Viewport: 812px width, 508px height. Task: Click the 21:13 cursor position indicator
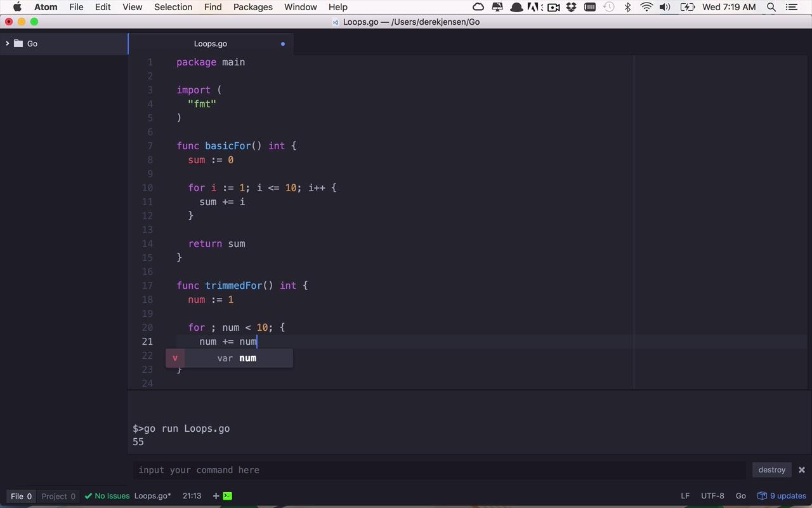(192, 496)
